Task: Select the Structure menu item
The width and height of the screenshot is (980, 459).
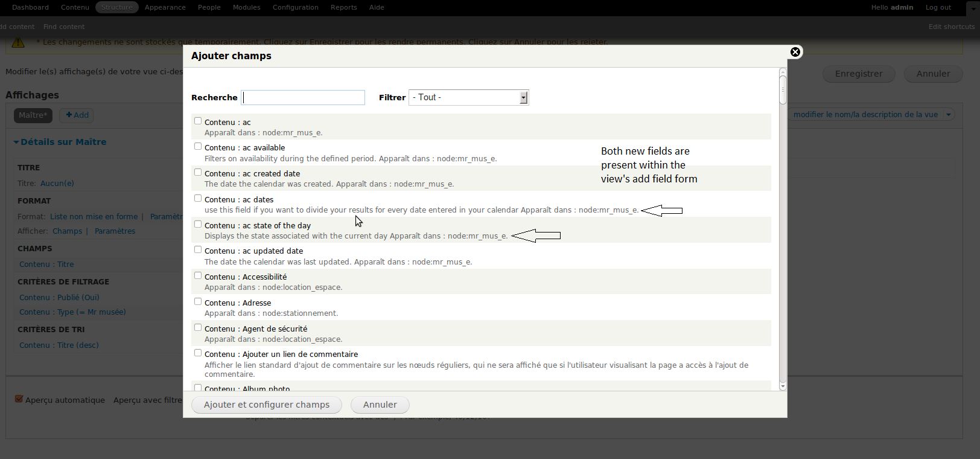Action: pos(117,7)
